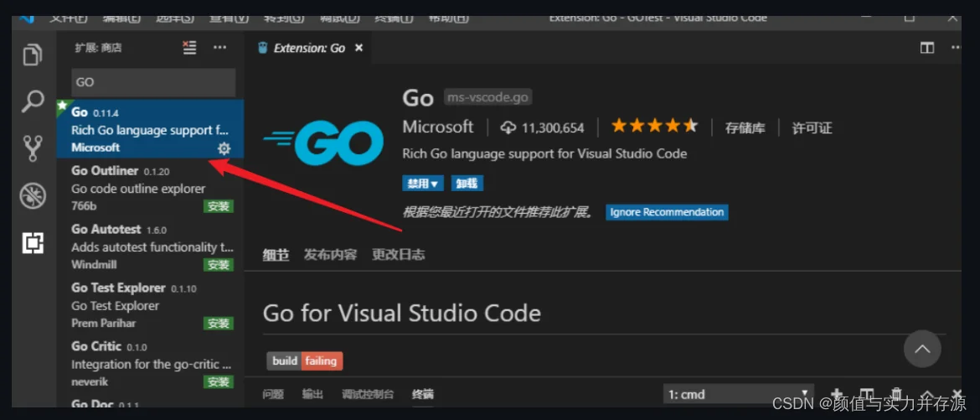Open the 文件 File menu
Image resolution: width=980 pixels, height=420 pixels.
point(68,18)
